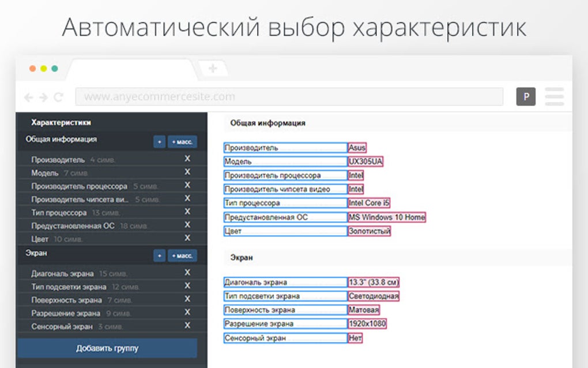Remove Тип подсветки экрана row with X

(x=187, y=286)
